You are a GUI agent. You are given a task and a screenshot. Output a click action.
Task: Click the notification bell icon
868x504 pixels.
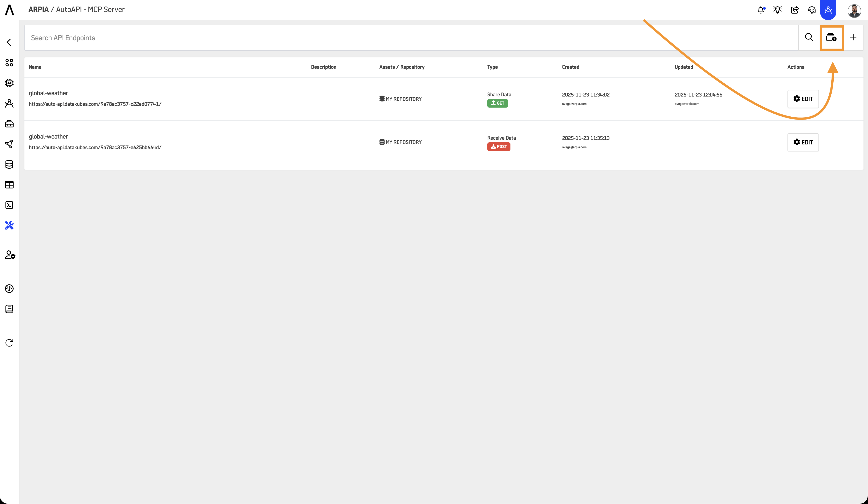(x=761, y=10)
